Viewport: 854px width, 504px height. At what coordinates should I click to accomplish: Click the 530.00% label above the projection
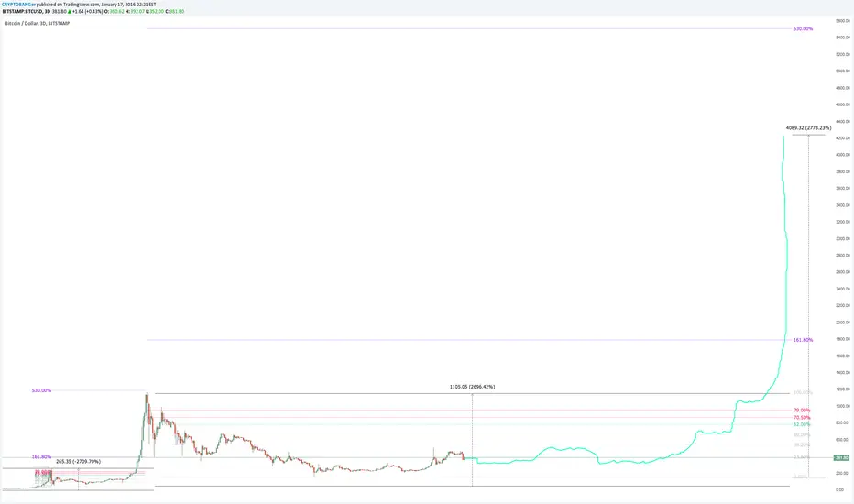point(803,29)
